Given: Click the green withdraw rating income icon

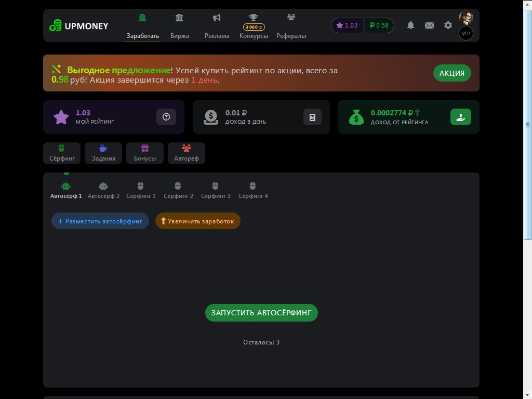Looking at the screenshot, I should (x=460, y=117).
